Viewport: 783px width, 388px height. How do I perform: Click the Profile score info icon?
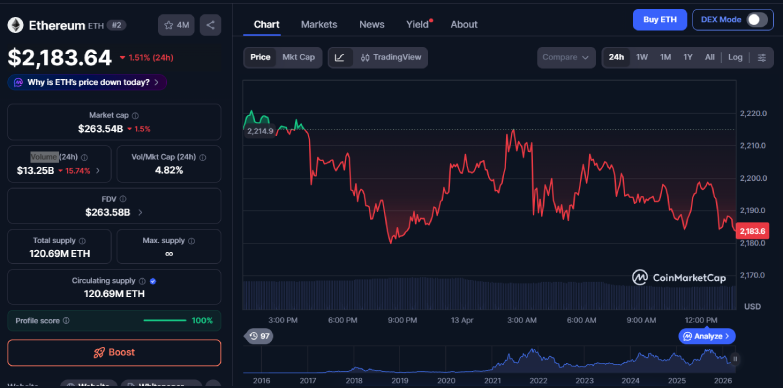pyautogui.click(x=66, y=321)
